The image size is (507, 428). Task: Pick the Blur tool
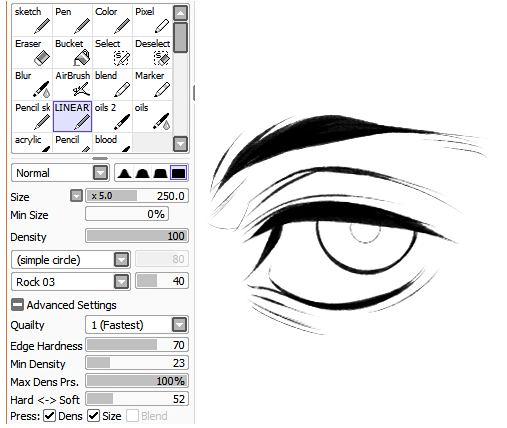click(32, 84)
